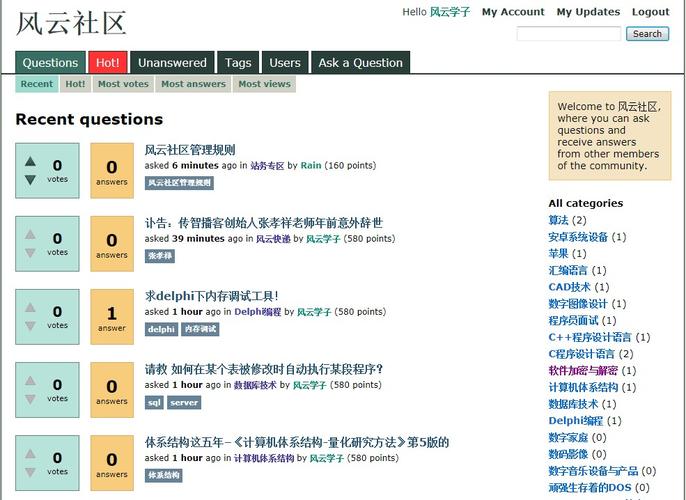Open the 软件加密与解密 category in sidebar
This screenshot has width=686, height=500.
point(582,370)
